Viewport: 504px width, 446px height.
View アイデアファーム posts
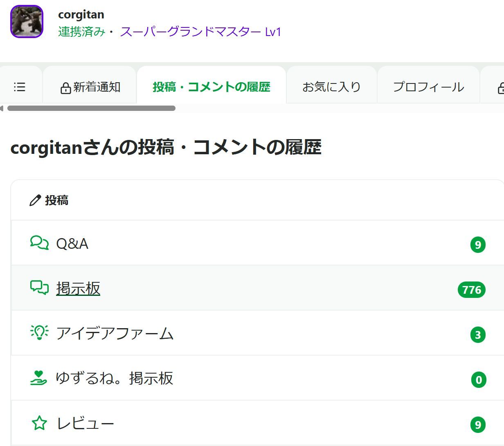tap(115, 333)
